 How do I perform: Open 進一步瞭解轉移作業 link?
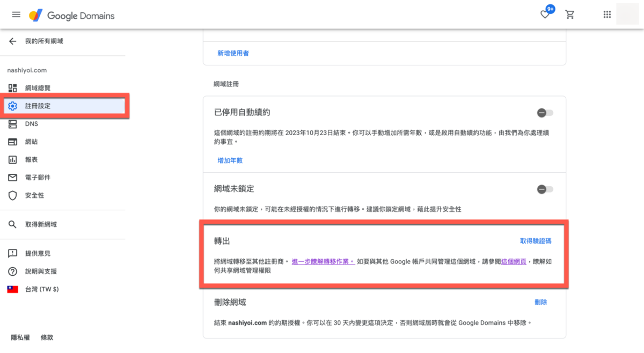324,262
